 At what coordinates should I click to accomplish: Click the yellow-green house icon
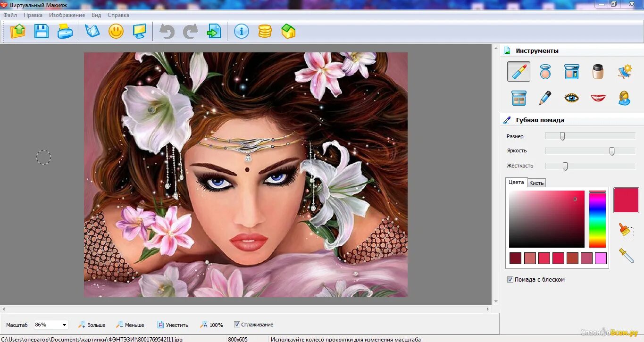(x=288, y=31)
